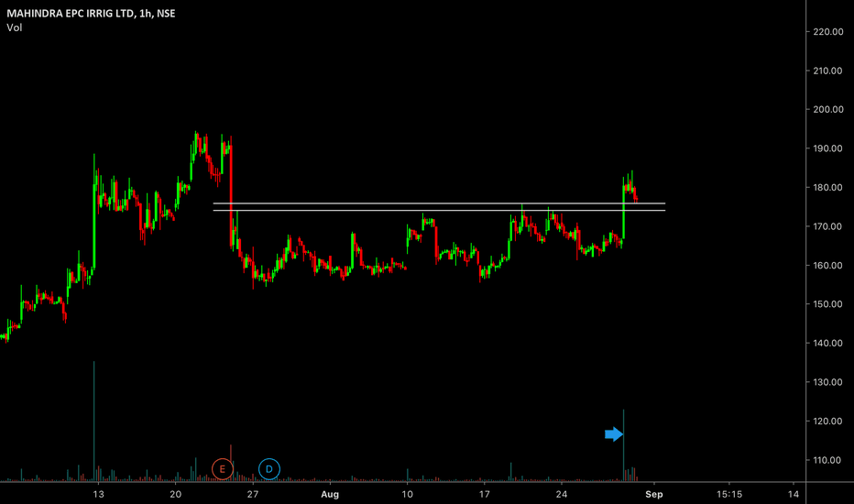Click the 140.00 price axis label

coord(827,344)
